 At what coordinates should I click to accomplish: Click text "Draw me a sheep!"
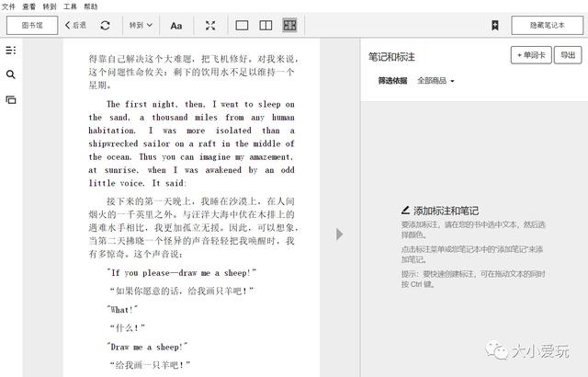point(147,347)
